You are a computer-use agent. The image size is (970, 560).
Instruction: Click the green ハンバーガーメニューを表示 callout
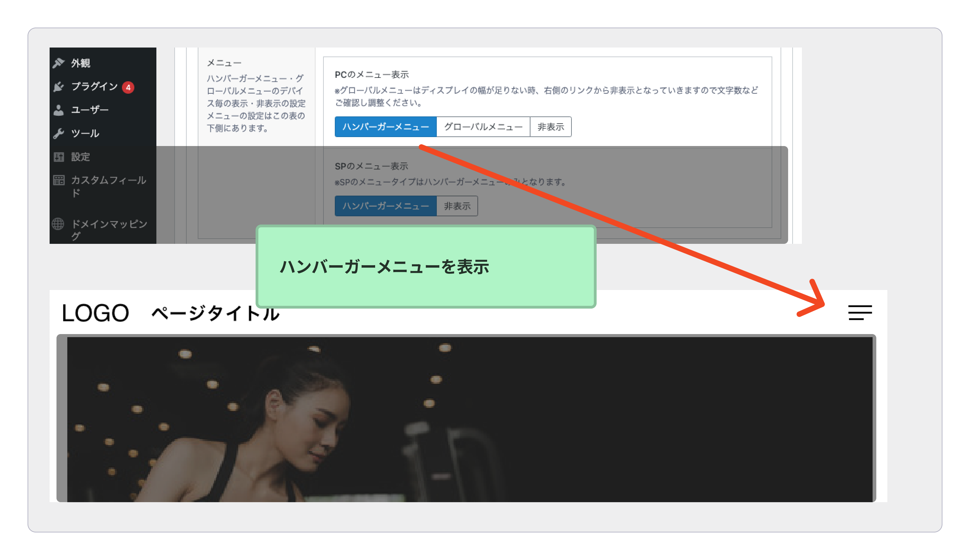pyautogui.click(x=425, y=267)
